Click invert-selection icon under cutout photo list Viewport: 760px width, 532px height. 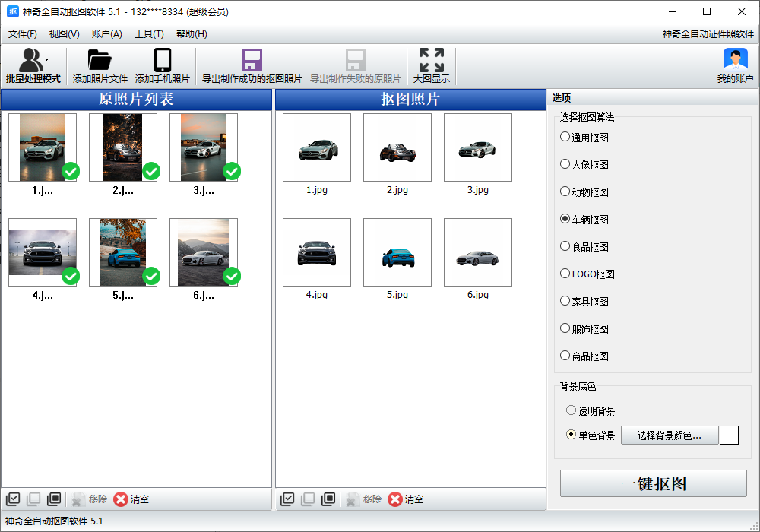tap(328, 499)
